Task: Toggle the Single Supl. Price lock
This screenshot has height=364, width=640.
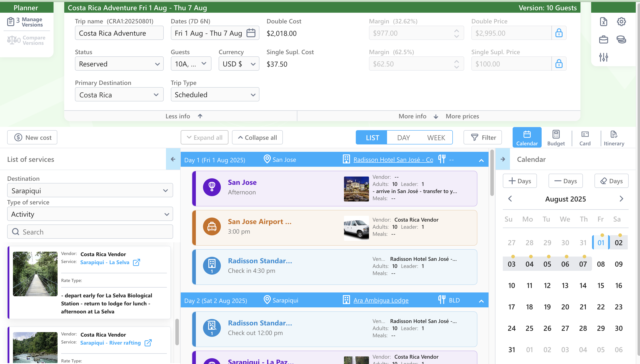Action: [x=559, y=64]
